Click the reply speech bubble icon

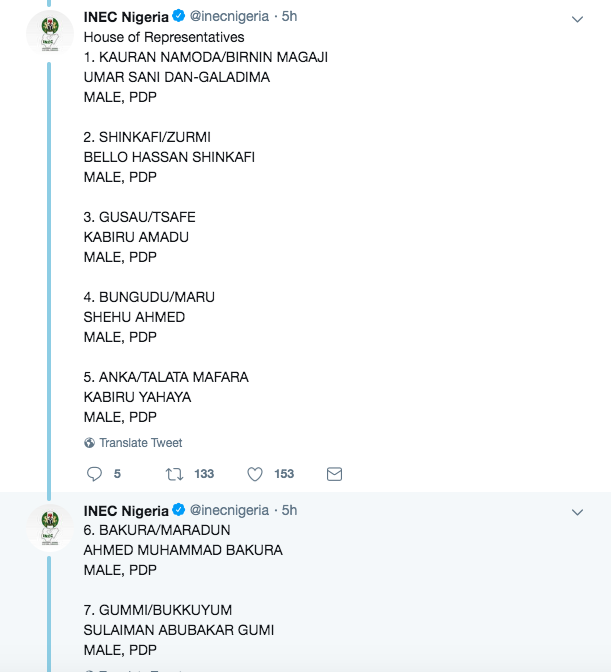click(94, 474)
